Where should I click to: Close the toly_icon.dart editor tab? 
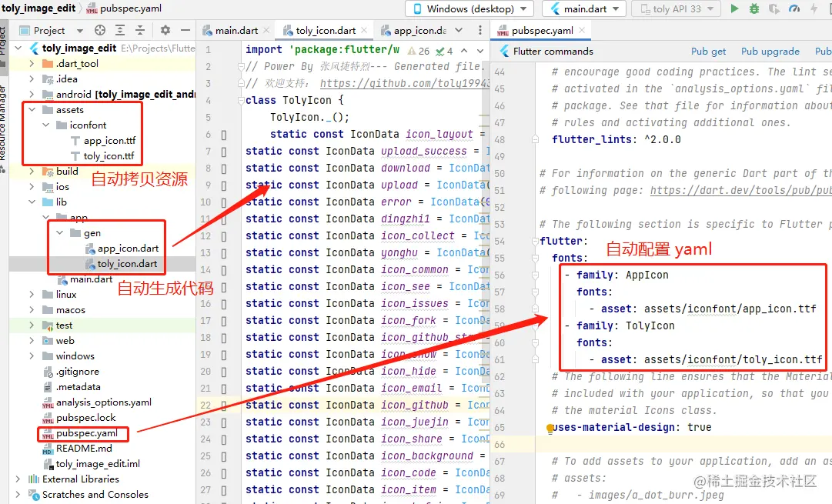click(364, 30)
